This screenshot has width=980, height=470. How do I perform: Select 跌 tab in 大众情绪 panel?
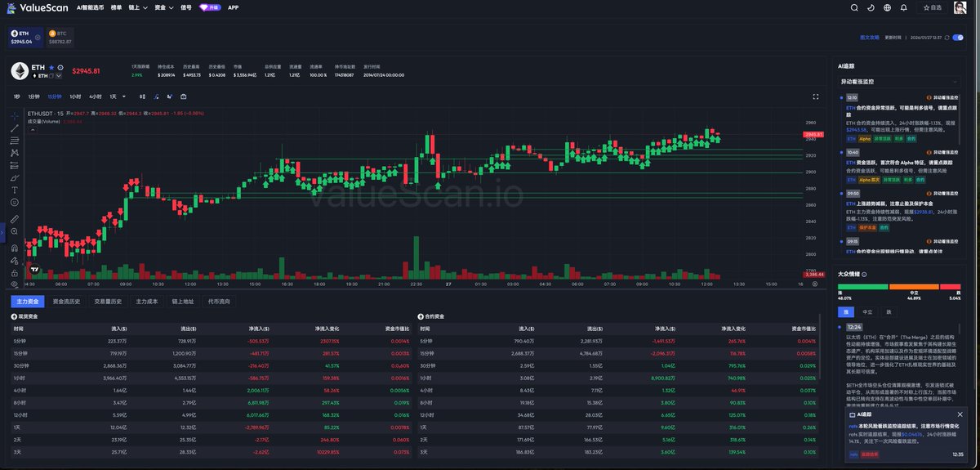click(x=889, y=311)
